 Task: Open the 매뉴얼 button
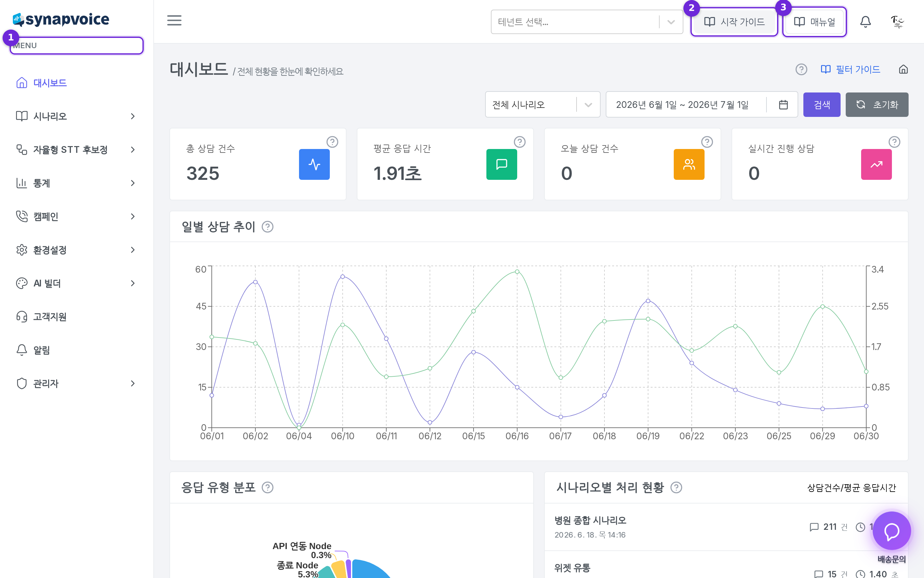tap(814, 22)
